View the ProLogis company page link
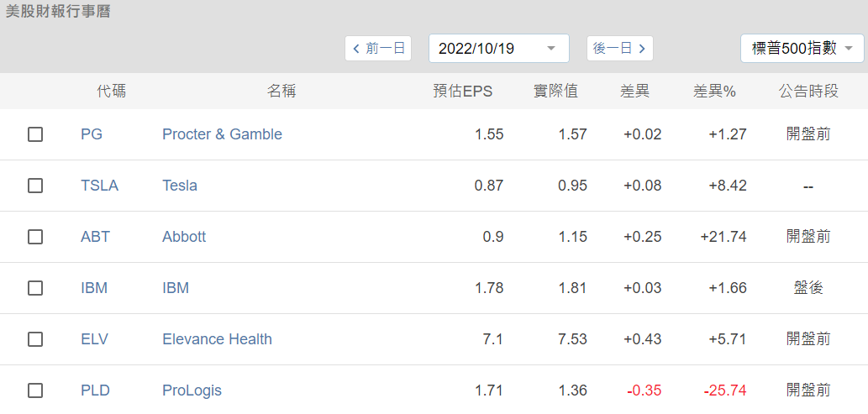This screenshot has height=414, width=868. [x=192, y=390]
